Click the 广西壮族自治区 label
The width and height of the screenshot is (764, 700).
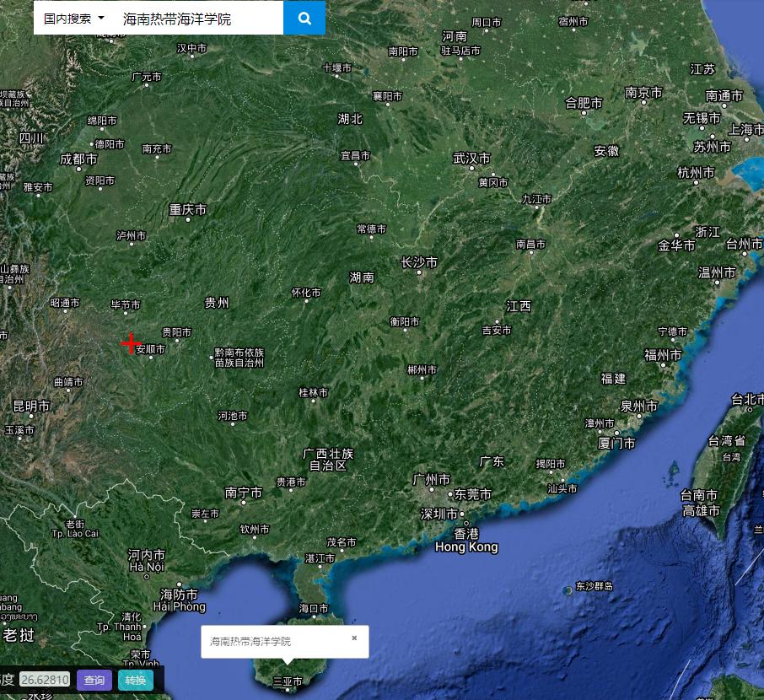click(x=328, y=460)
